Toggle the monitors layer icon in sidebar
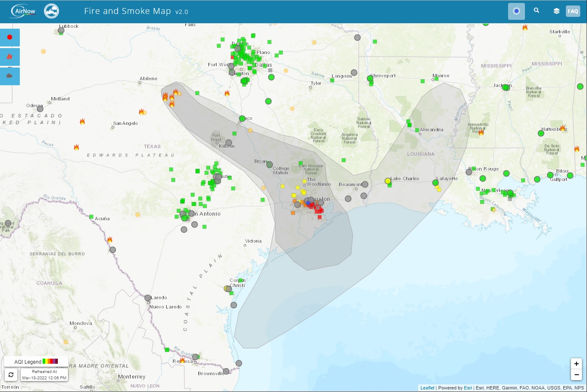 click(9, 37)
